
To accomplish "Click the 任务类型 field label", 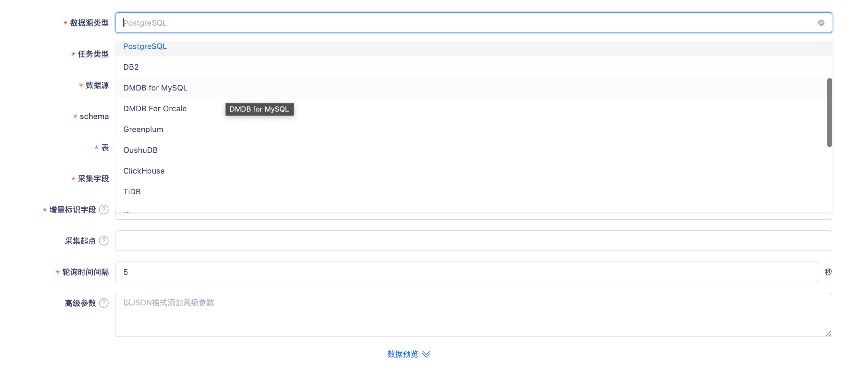I will 93,54.
